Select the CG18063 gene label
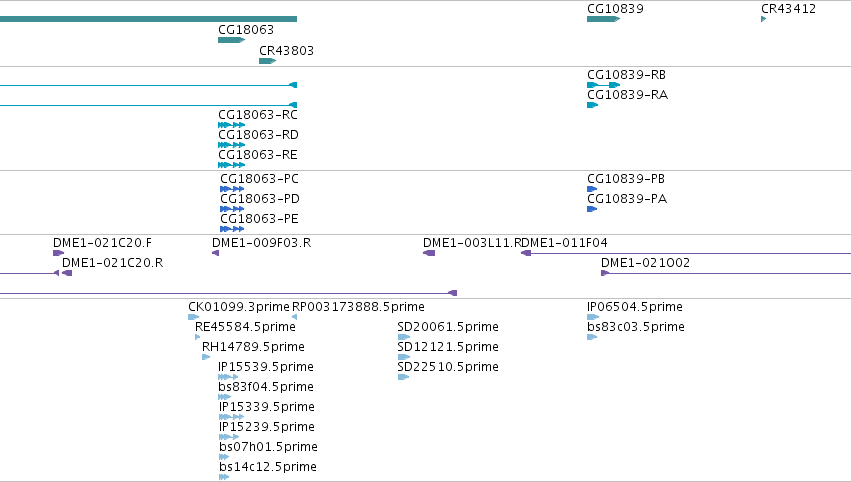The image size is (851, 482). tap(246, 30)
